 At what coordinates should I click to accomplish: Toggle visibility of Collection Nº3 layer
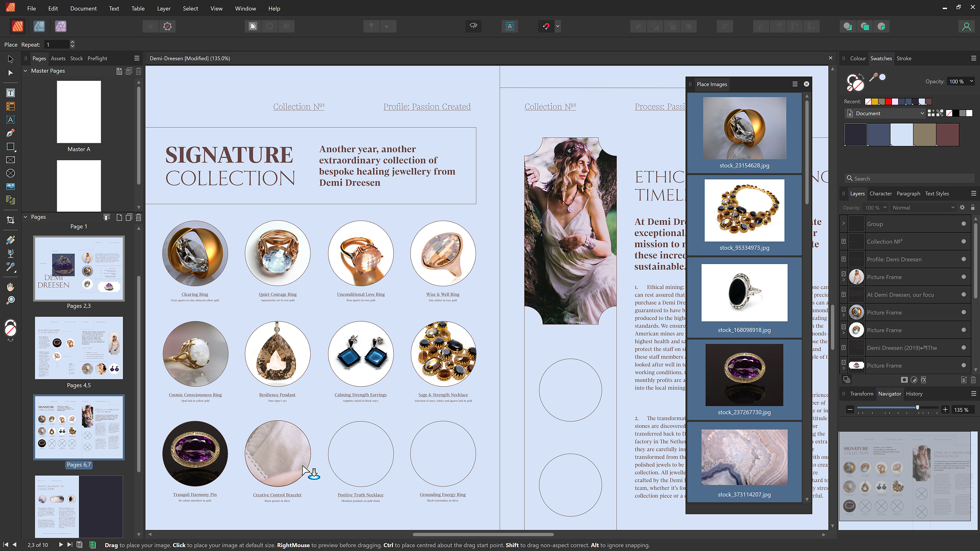click(x=963, y=242)
